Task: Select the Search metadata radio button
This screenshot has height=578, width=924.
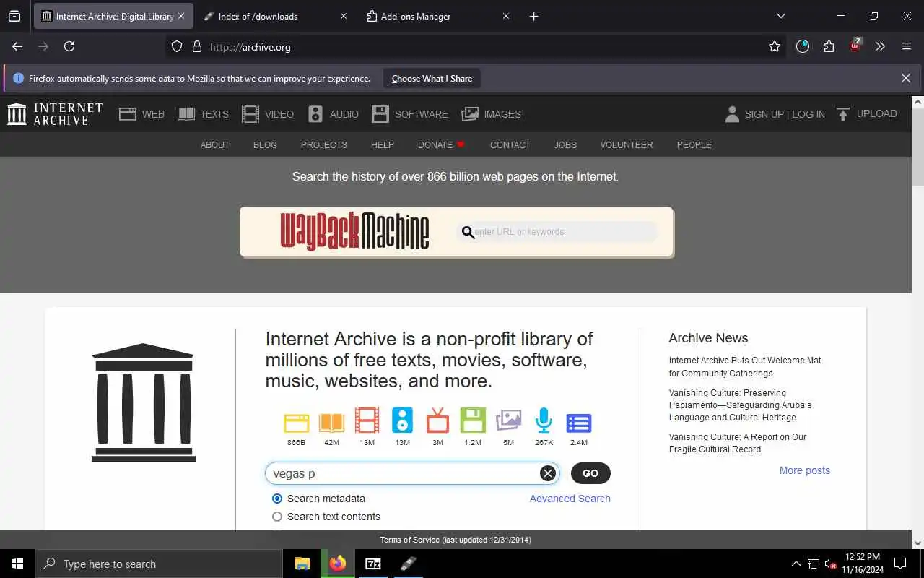Action: tap(277, 499)
